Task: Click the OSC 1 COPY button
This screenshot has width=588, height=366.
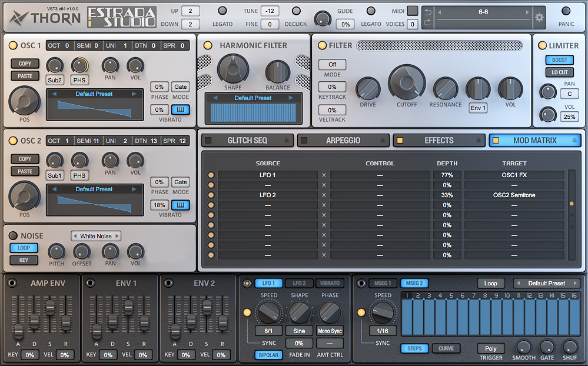Action: tap(25, 64)
